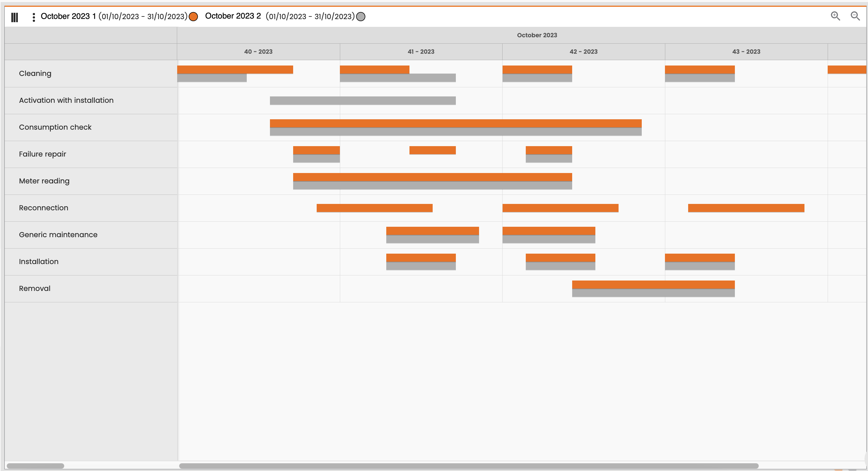Click week 41 - 2023 header
This screenshot has height=471, width=868.
pos(421,51)
